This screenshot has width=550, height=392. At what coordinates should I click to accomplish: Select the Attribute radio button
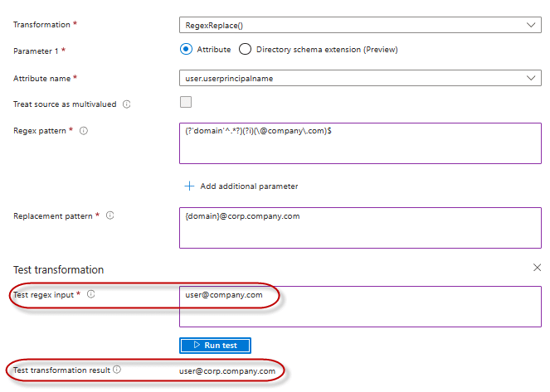[186, 50]
